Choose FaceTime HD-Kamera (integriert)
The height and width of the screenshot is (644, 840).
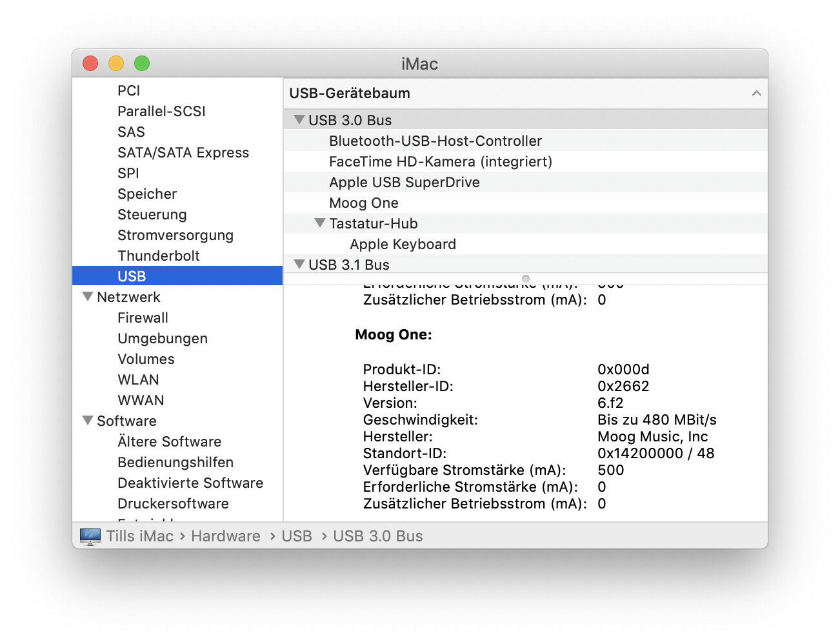pyautogui.click(x=440, y=162)
